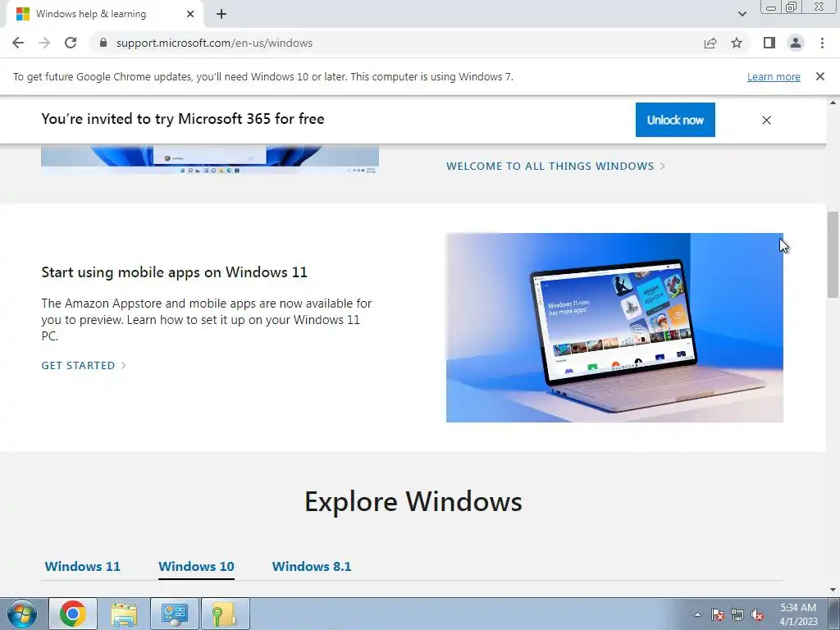Viewport: 840px width, 630px height.
Task: Click the scrollbar down arrow
Action: (x=833, y=590)
